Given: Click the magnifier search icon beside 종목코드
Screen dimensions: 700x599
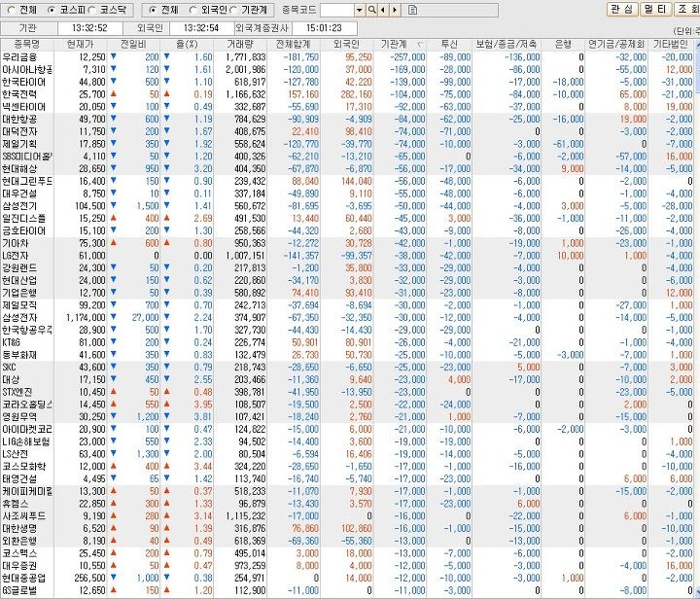Looking at the screenshot, I should [x=371, y=10].
